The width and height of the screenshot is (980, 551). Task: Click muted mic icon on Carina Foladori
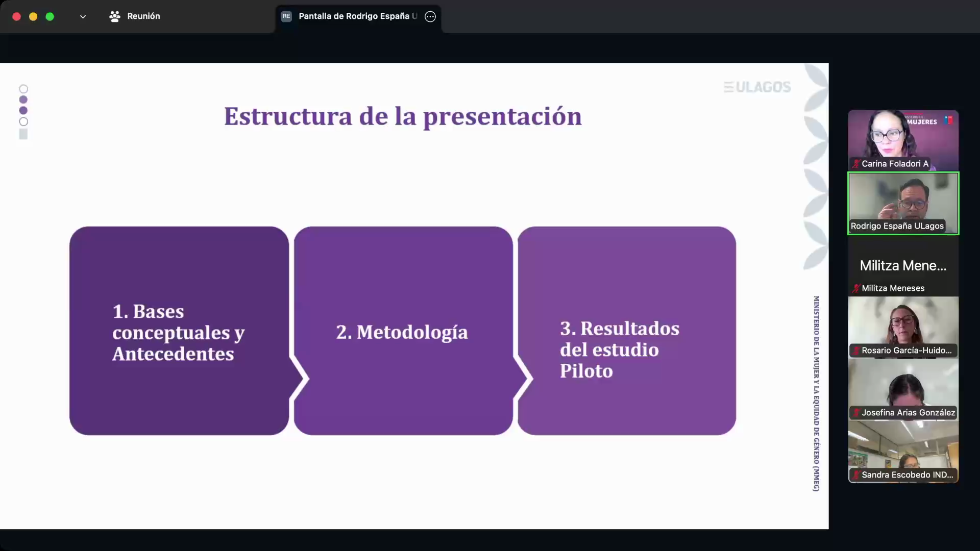[x=856, y=164]
